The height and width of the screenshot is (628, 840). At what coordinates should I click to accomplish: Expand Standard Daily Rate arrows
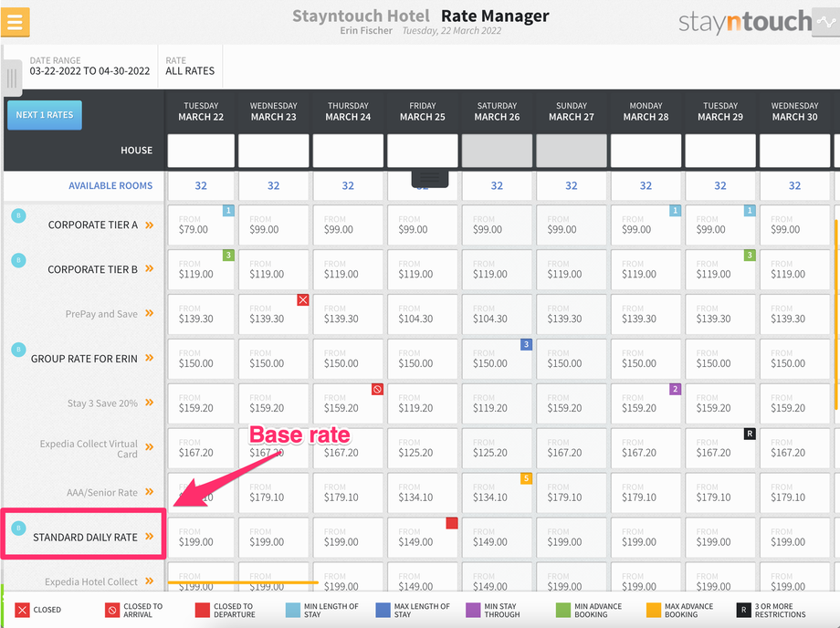click(150, 537)
